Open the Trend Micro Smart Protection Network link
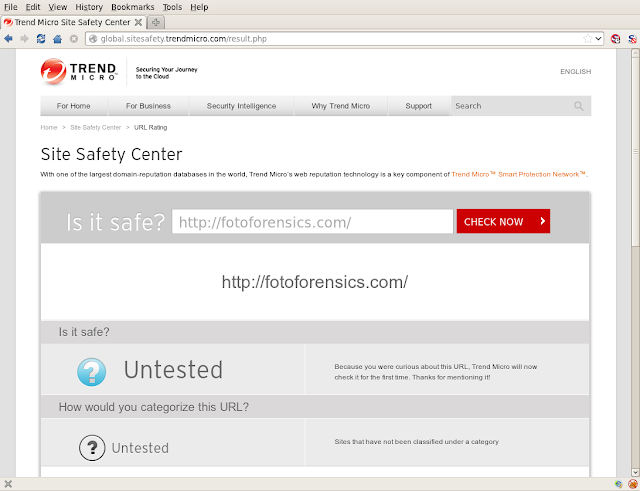 (519, 174)
